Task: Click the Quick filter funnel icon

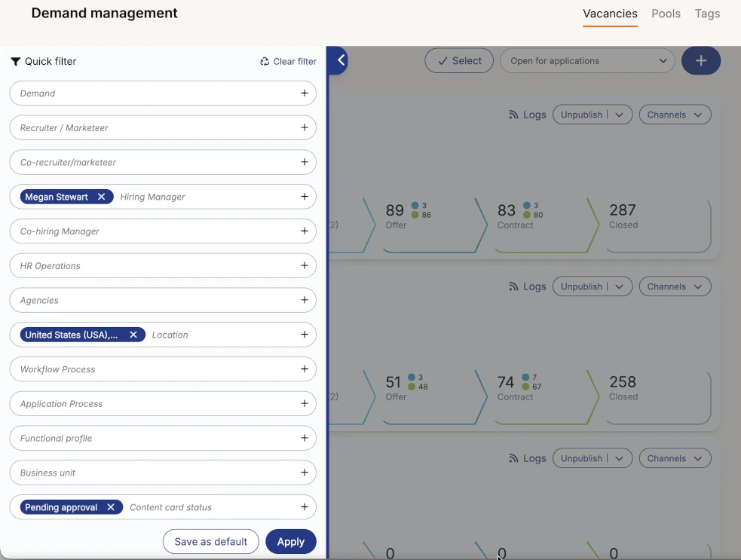Action: click(16, 62)
